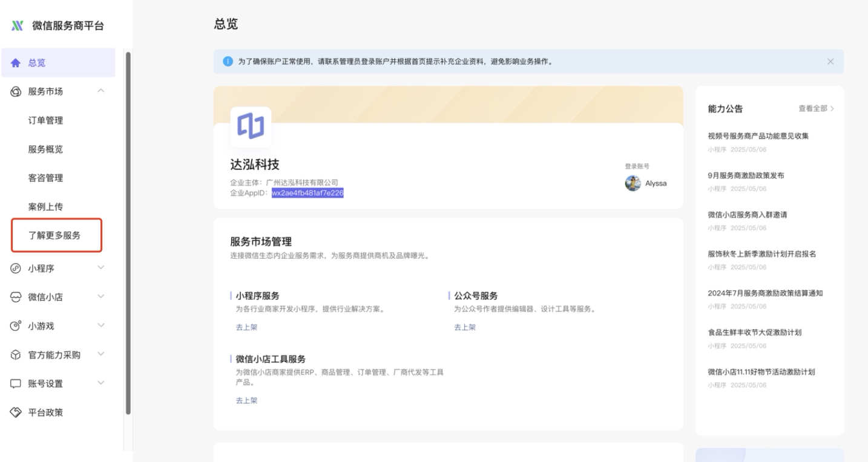Viewport: 868px width, 462px height.
Task: Click the 企业主体 广州达泓科技有限公司 text
Action: 284,183
